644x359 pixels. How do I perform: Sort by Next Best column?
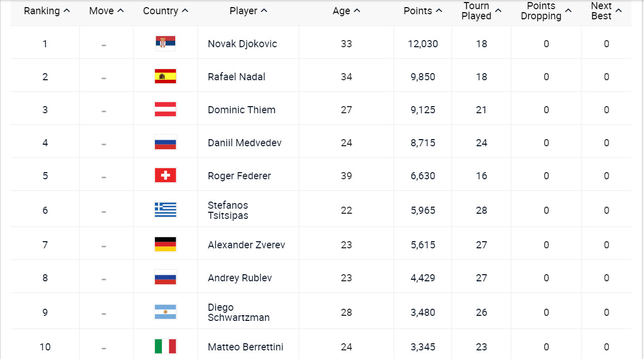click(606, 11)
